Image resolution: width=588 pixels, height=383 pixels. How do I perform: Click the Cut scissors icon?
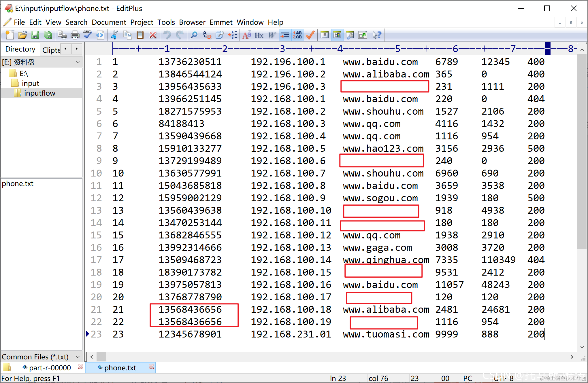coord(114,35)
